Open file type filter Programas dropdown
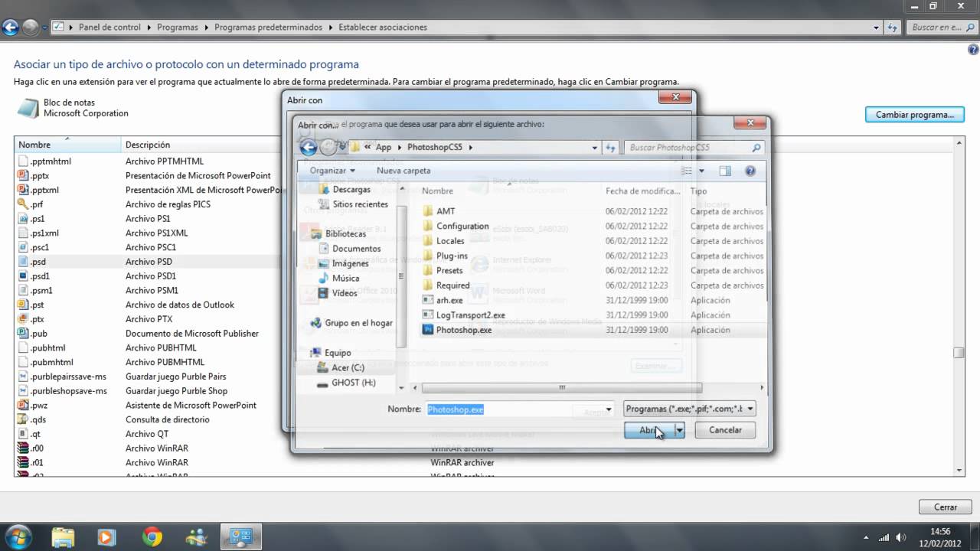 [689, 409]
